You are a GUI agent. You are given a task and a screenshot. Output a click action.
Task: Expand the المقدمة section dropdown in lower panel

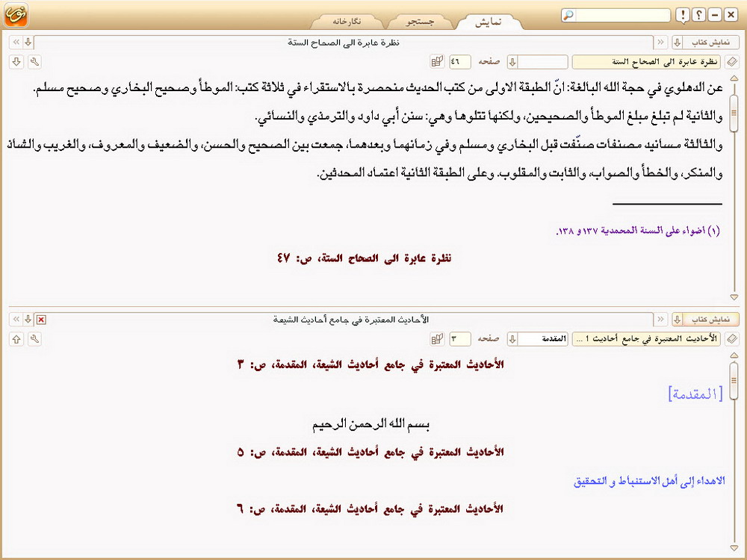512,339
